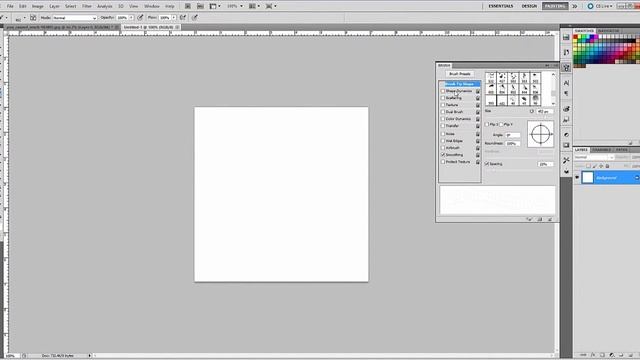Enable tablet pressure for opacity icon

point(140,18)
